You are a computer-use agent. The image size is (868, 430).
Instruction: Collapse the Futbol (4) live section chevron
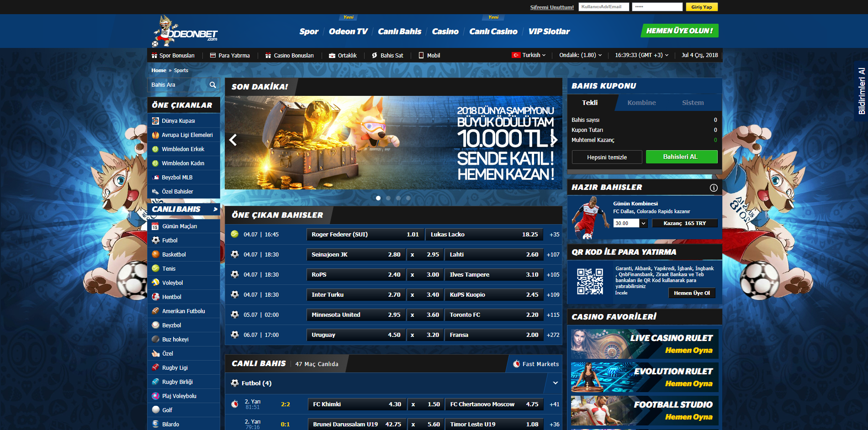pos(556,383)
